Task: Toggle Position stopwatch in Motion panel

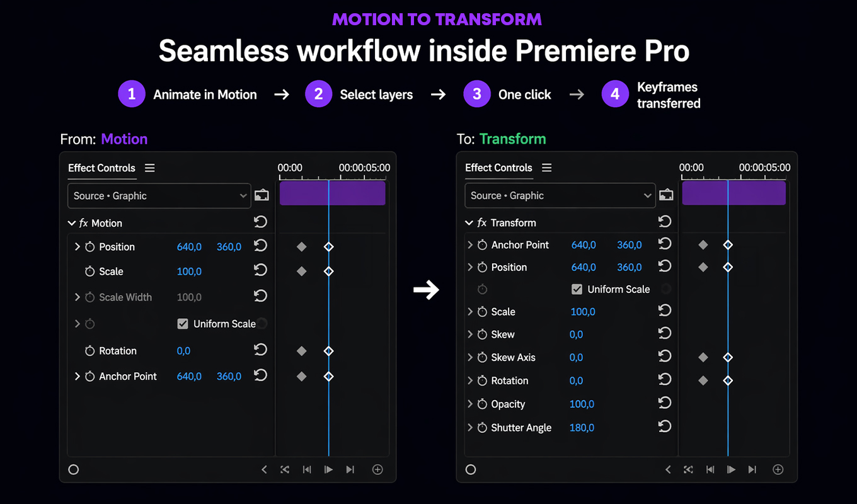Action: point(89,247)
